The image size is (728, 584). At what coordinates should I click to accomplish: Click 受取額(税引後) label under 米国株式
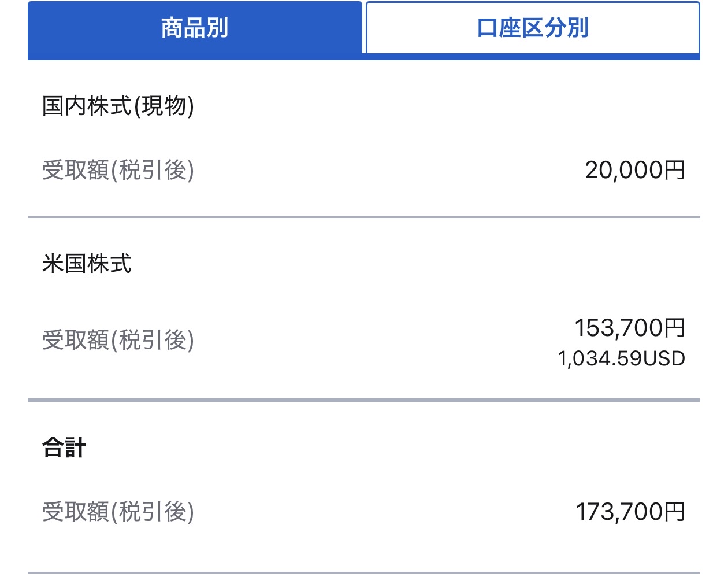tap(118, 340)
